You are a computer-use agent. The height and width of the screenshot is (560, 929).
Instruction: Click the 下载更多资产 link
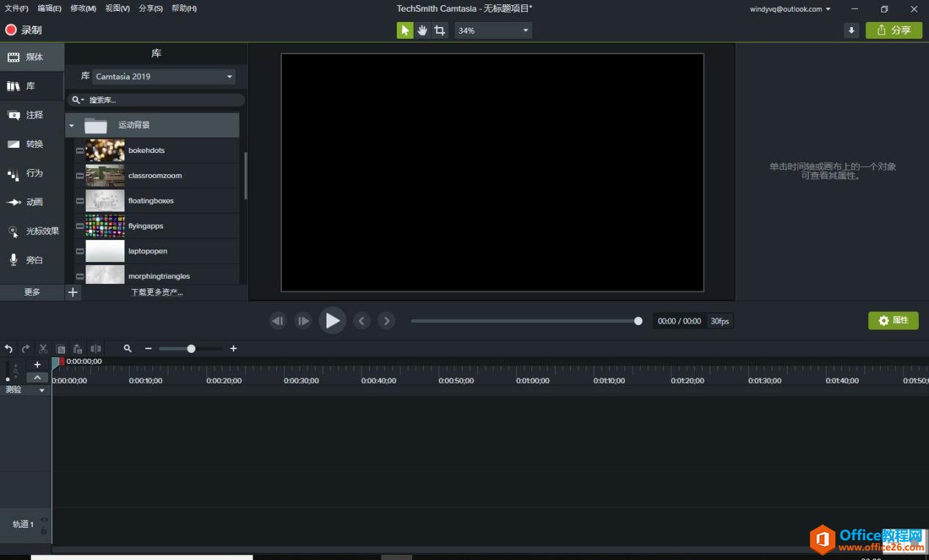coord(157,292)
